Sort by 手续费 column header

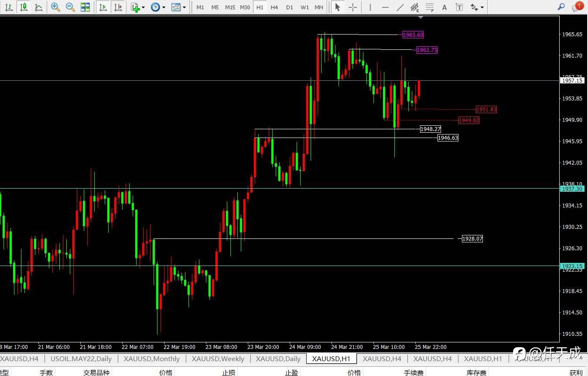[413, 372]
